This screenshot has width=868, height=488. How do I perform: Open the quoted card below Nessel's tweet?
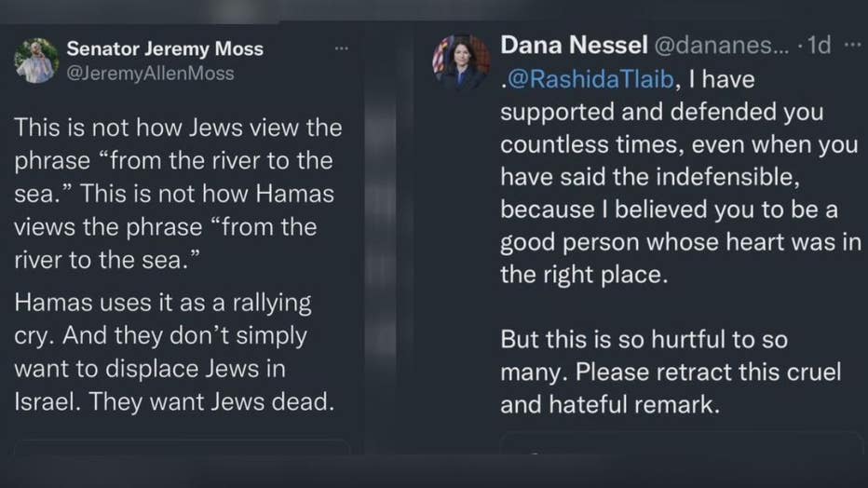(680, 442)
